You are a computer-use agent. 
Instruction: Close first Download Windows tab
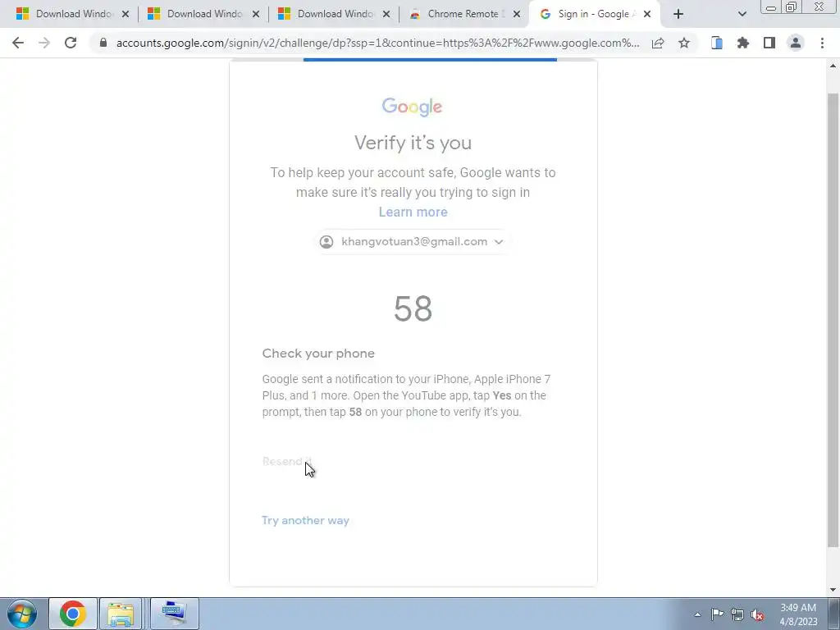126,15
